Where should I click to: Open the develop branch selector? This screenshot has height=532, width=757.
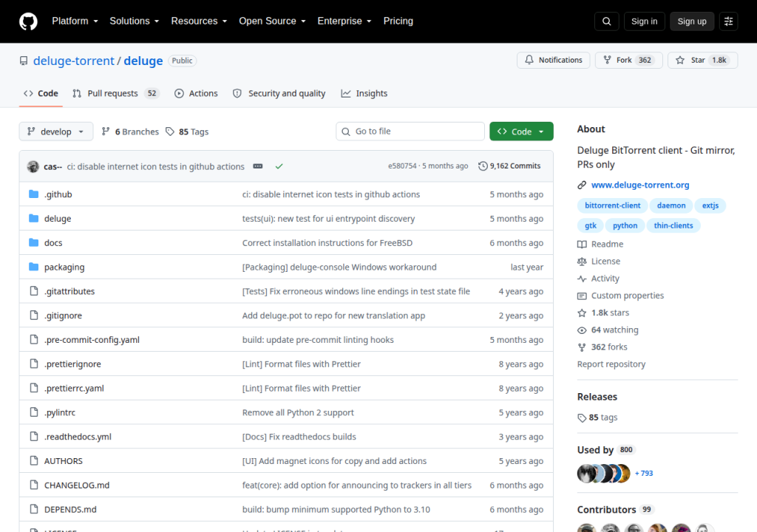pyautogui.click(x=56, y=132)
